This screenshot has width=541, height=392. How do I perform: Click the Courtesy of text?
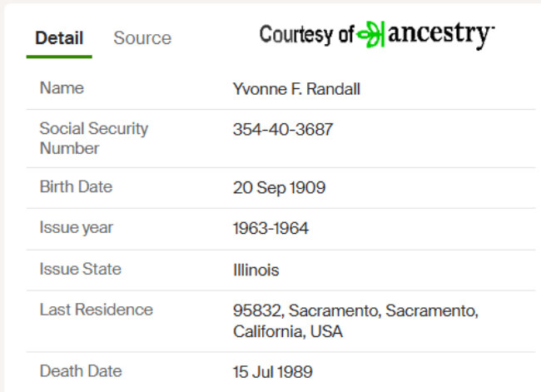306,34
